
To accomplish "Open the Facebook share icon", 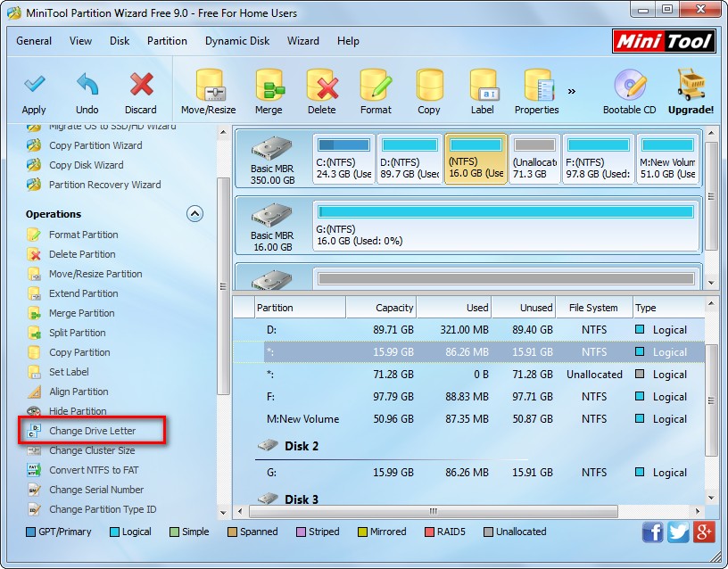I will tap(652, 532).
